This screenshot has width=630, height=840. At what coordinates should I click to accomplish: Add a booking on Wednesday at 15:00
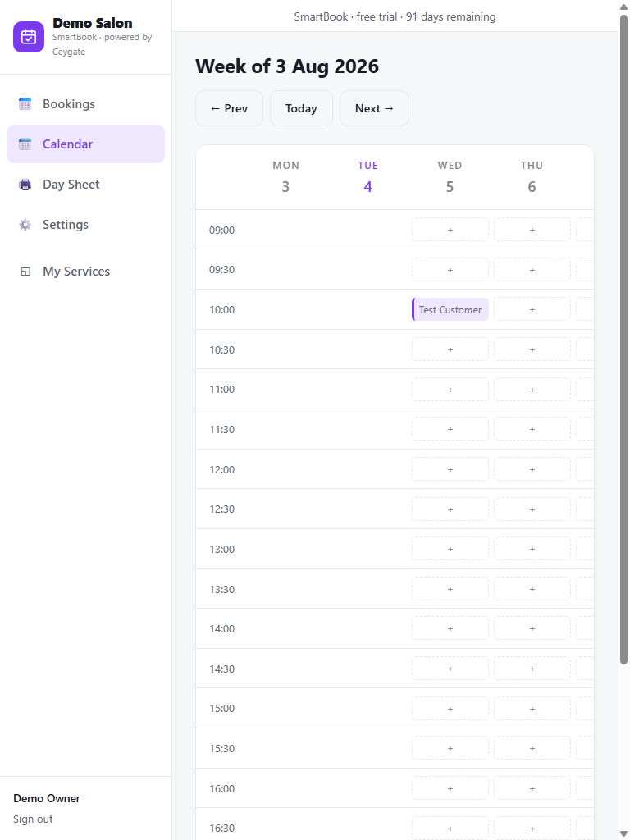click(x=450, y=709)
